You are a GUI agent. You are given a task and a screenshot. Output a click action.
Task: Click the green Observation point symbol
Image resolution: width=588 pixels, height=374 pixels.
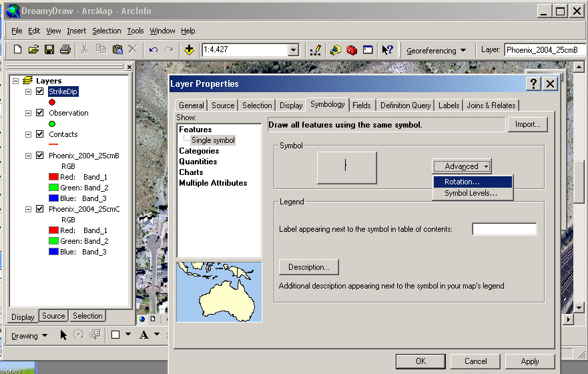[x=52, y=124]
